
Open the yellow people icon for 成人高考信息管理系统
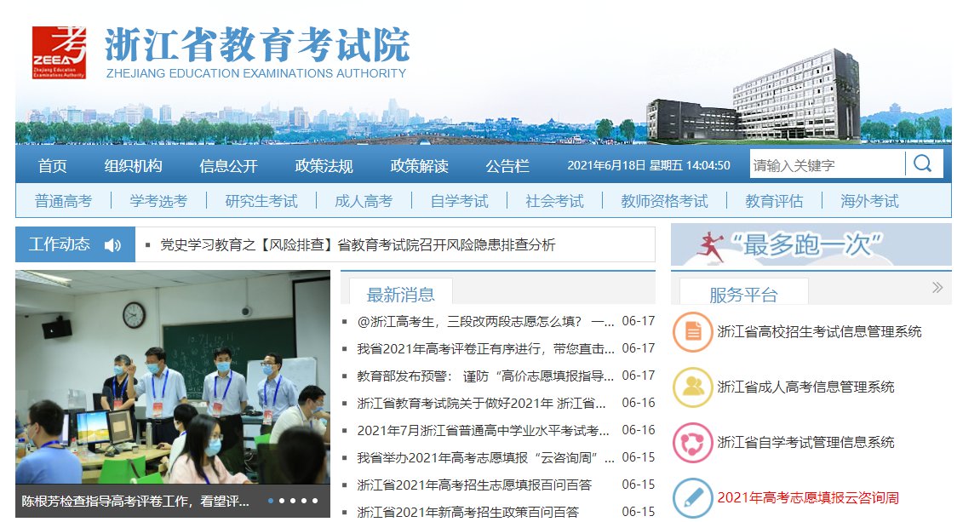692,387
